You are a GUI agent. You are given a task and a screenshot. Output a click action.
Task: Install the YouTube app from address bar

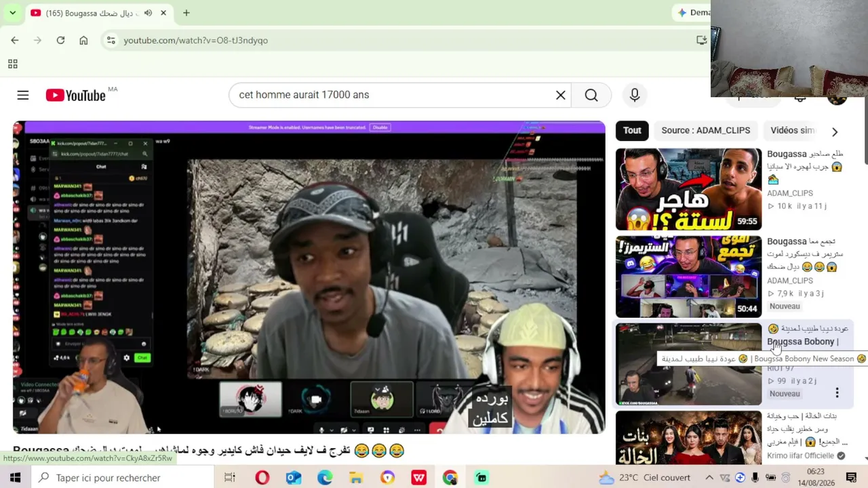pyautogui.click(x=702, y=41)
